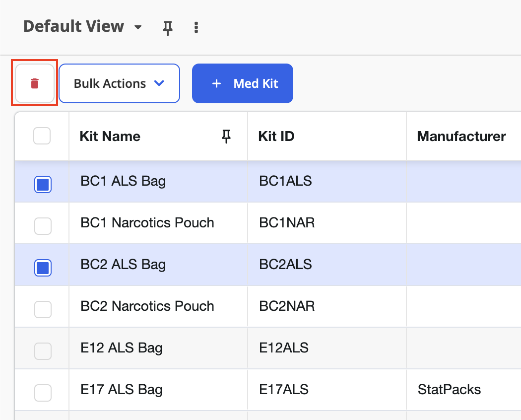Pin the Default View
Viewport: 521px width, 420px height.
pyautogui.click(x=168, y=28)
